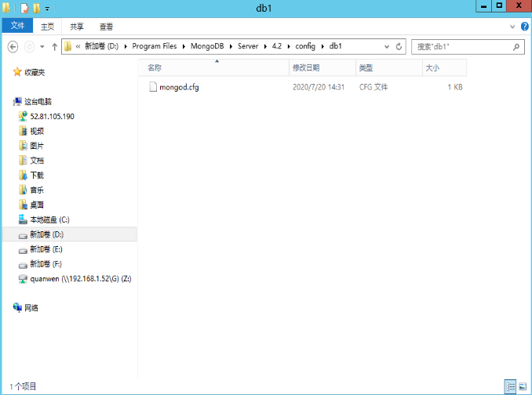This screenshot has height=395, width=532.
Task: Open the 桌面 folder
Action: 37,205
